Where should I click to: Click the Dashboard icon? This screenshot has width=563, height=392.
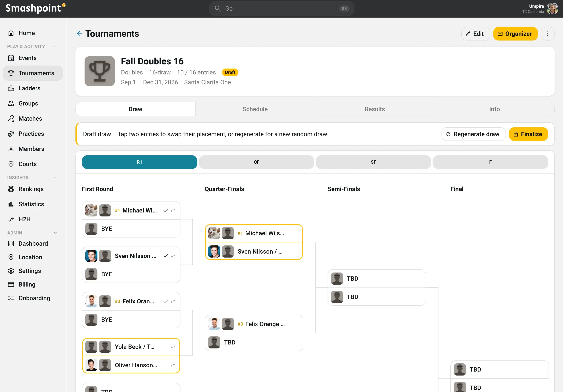pyautogui.click(x=11, y=244)
